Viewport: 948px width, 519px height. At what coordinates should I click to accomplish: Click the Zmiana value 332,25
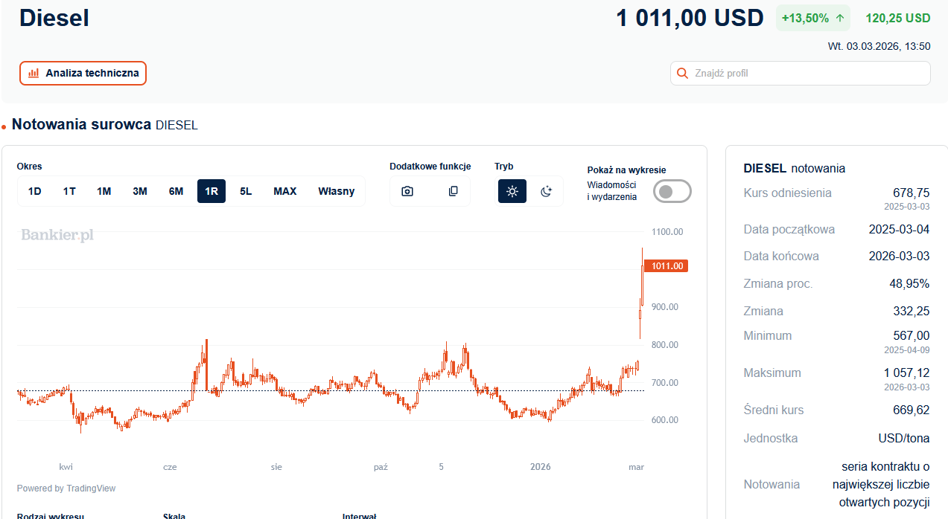click(x=911, y=311)
